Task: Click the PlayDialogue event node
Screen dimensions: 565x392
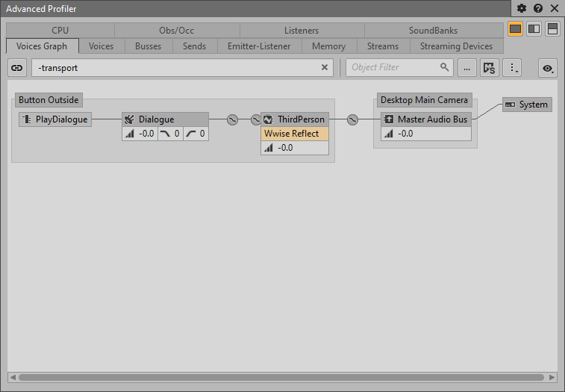Action: 55,119
